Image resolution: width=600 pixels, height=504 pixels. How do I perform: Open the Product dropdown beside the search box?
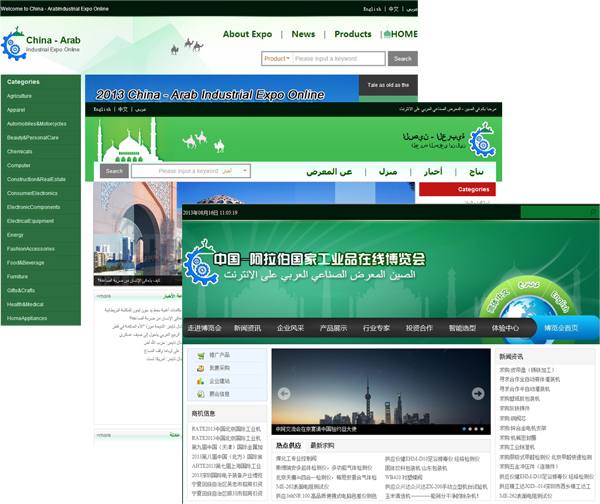pyautogui.click(x=276, y=59)
